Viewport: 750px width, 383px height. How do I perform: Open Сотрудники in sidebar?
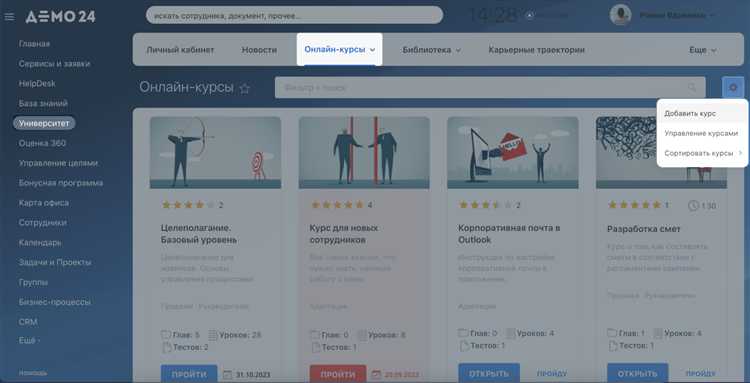pos(43,223)
